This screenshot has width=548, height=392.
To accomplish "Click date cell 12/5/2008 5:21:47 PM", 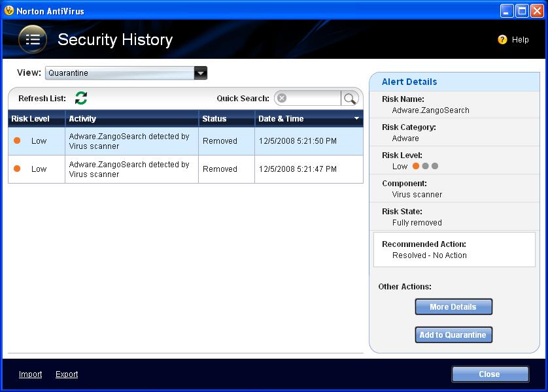I will coord(298,169).
